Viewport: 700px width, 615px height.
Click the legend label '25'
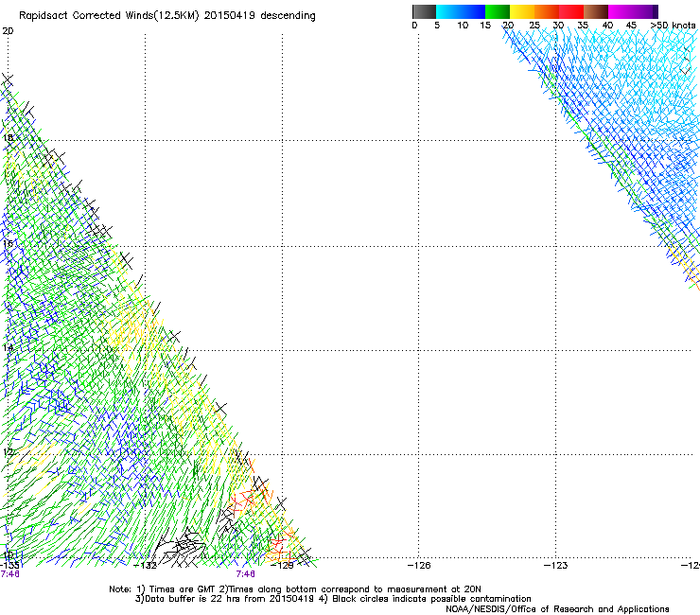534,26
